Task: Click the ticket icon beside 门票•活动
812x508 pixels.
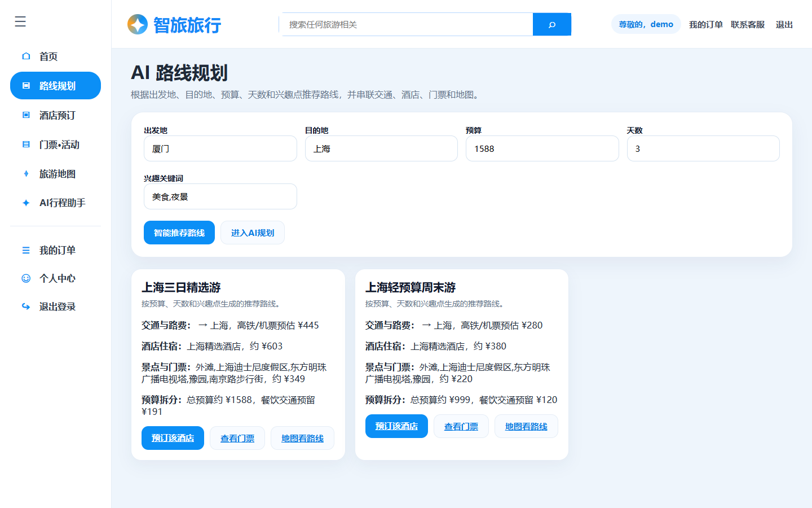Action: pyautogui.click(x=26, y=144)
